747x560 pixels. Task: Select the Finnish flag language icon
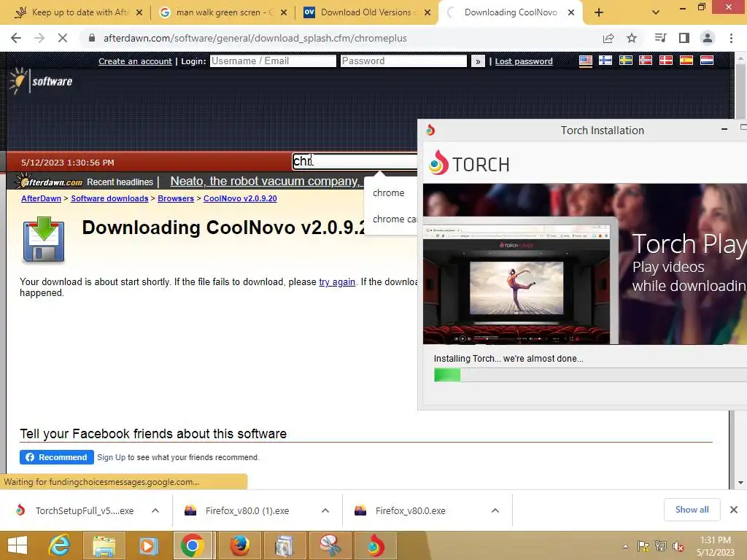[x=605, y=61]
